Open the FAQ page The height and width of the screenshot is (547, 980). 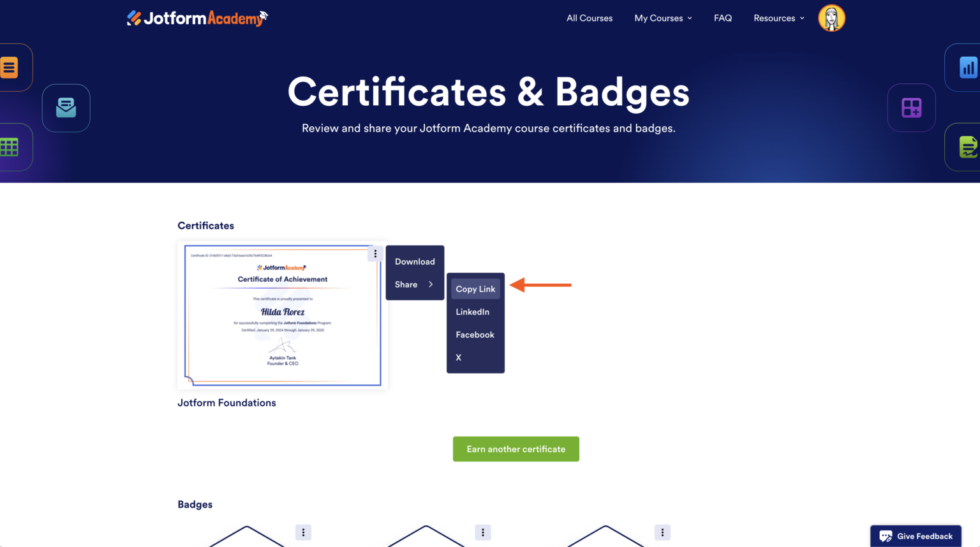click(723, 18)
